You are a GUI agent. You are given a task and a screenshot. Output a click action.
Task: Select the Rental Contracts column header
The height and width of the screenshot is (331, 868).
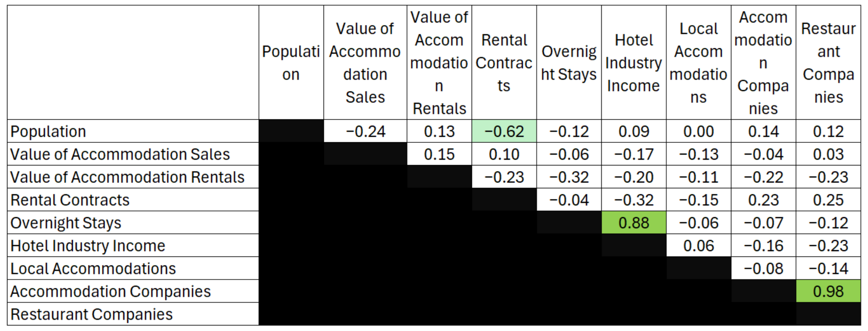coord(504,62)
